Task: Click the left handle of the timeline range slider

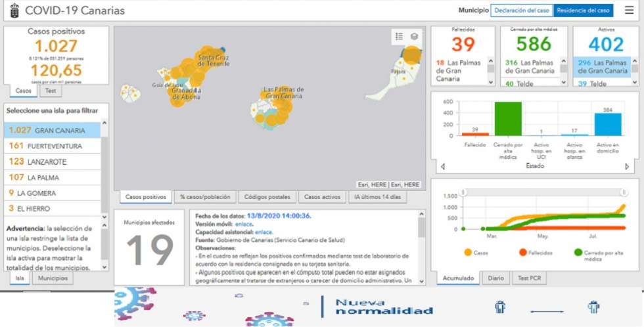Action: [463, 192]
